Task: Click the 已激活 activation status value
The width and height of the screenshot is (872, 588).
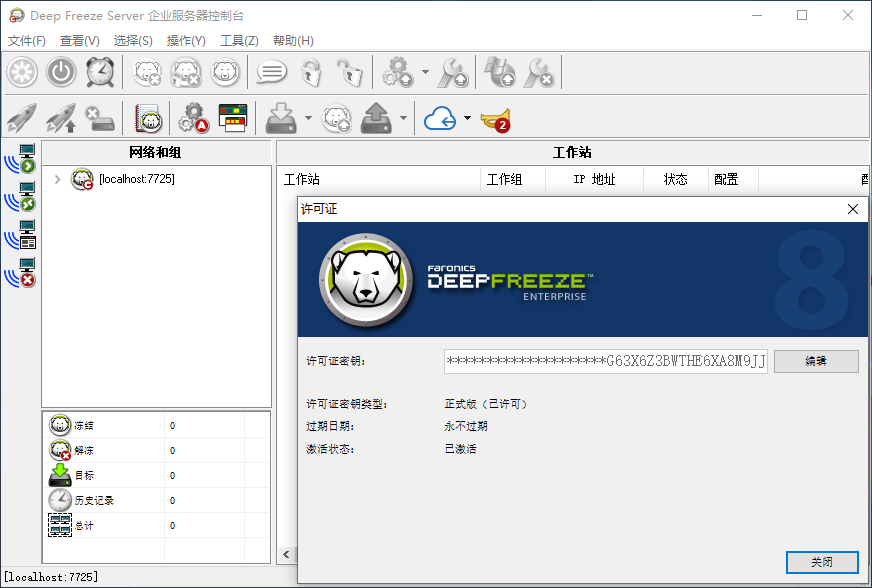Action: point(460,449)
